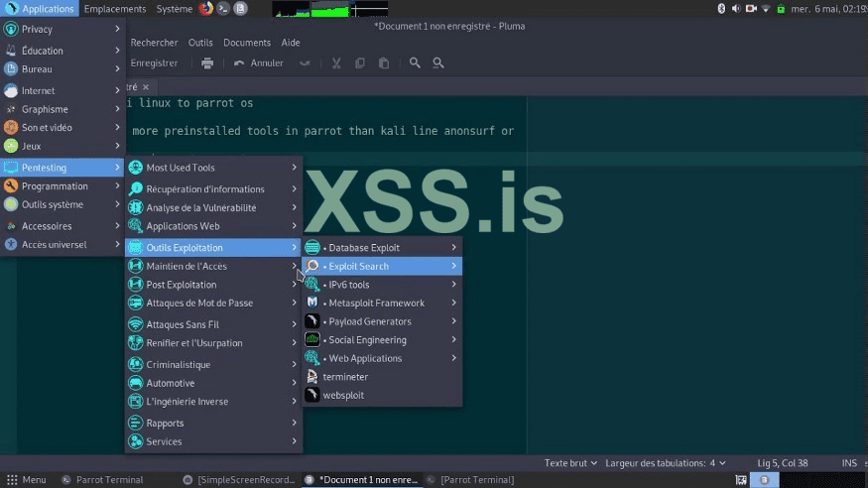The image size is (868, 488).
Task: Select the Analyse de la Vulnérabilité entry
Action: tap(213, 207)
